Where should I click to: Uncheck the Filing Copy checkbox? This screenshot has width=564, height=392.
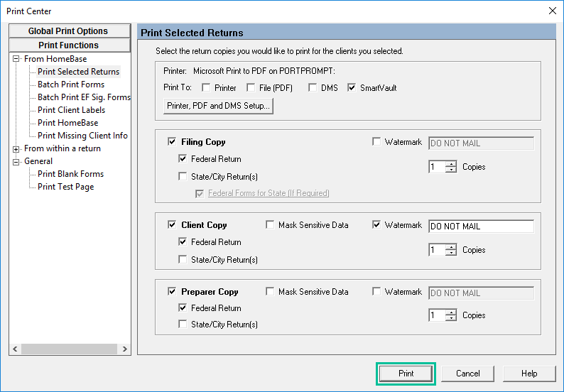pos(172,142)
